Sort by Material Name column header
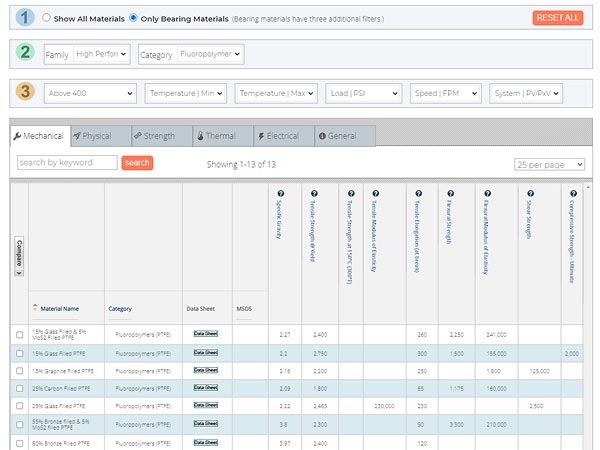The height and width of the screenshot is (450, 600). (x=60, y=309)
